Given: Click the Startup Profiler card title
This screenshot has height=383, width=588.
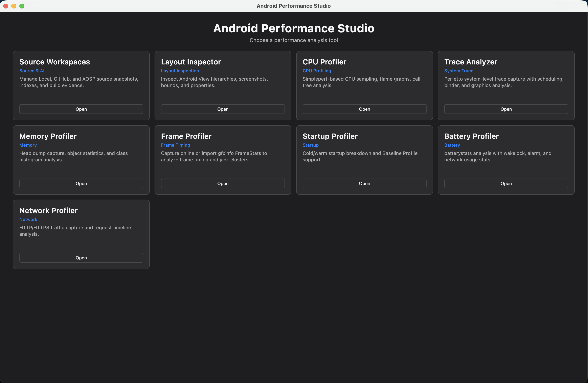Looking at the screenshot, I should coord(330,136).
